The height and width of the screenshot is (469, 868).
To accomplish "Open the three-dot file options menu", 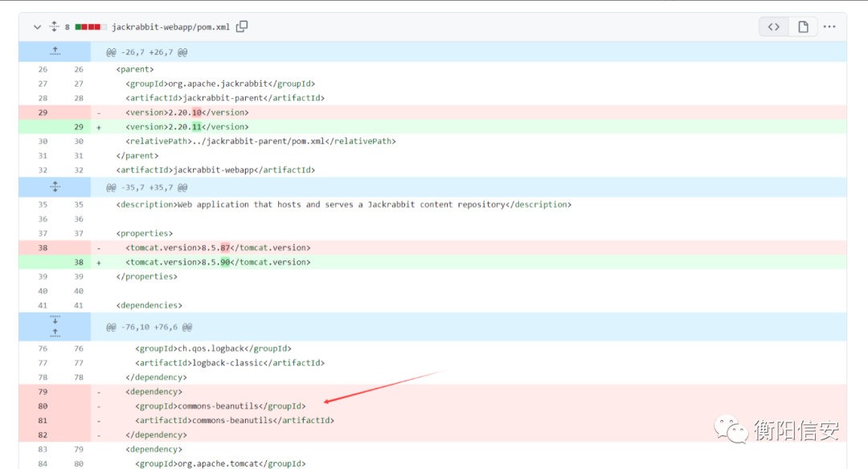I will [x=829, y=27].
